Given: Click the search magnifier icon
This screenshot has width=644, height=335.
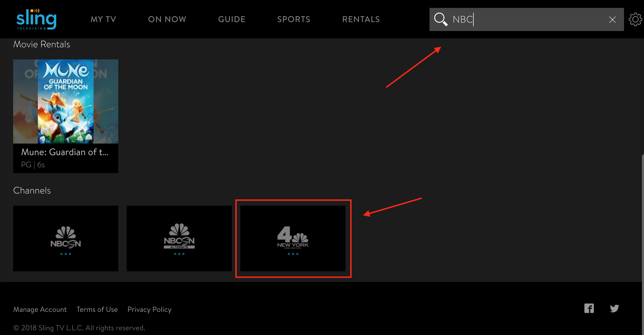Looking at the screenshot, I should (x=441, y=19).
